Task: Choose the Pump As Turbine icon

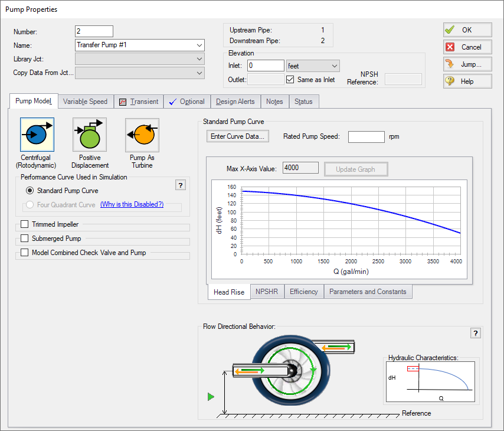Action: click(x=142, y=134)
